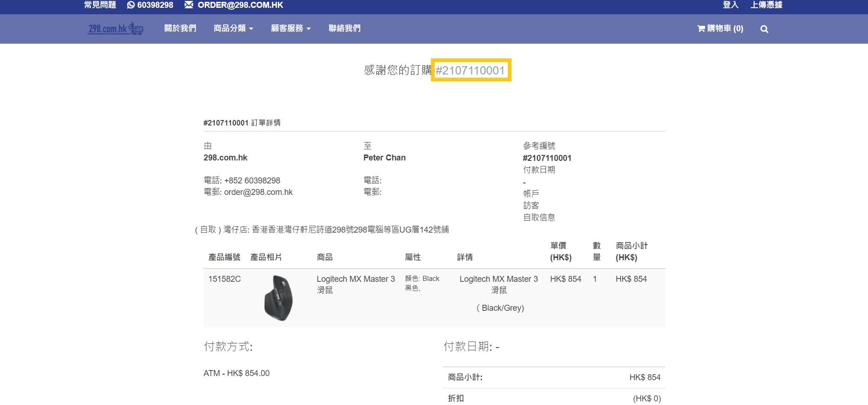
Task: Click the 自取信息 label
Action: [x=539, y=217]
